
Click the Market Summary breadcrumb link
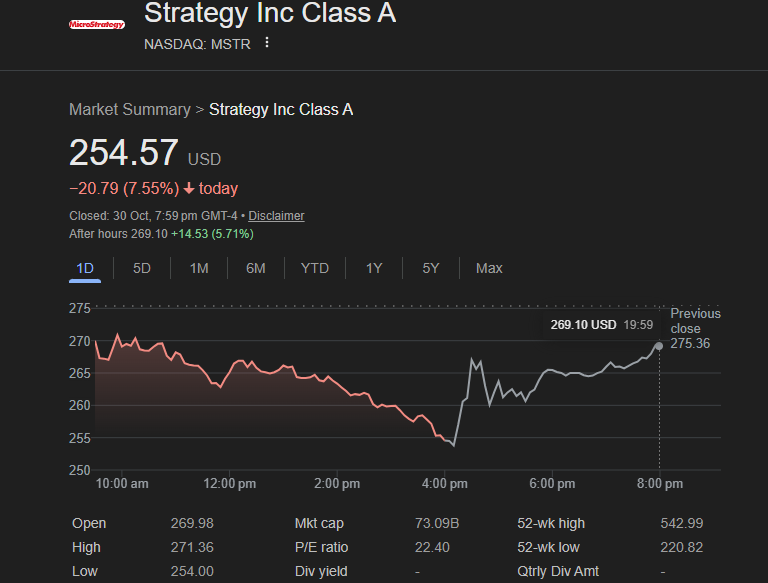[129, 110]
